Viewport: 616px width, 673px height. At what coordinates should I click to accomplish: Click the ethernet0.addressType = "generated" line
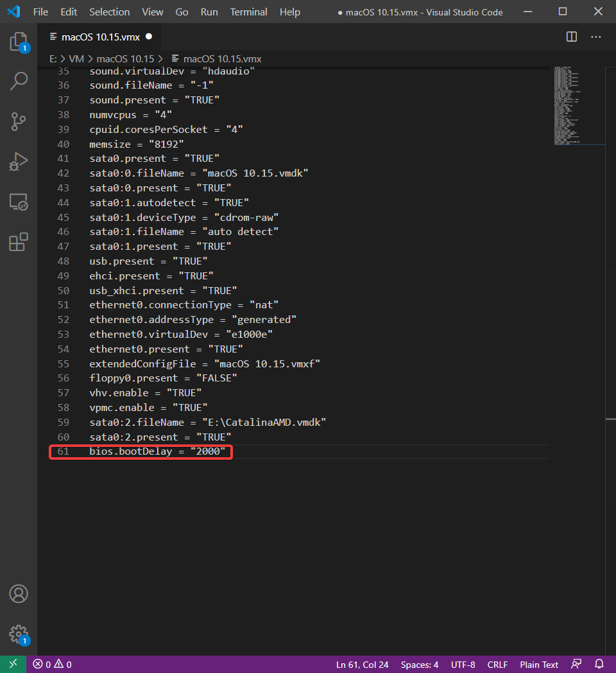(193, 319)
